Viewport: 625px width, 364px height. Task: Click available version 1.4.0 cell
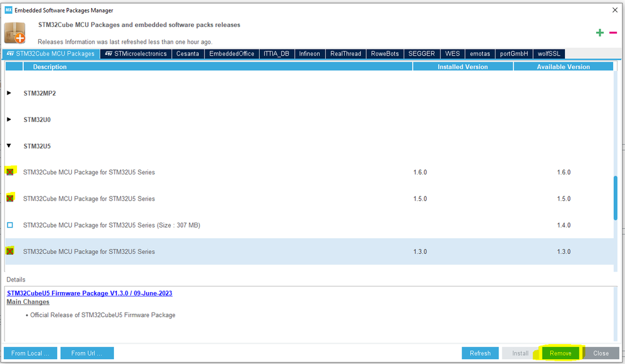[564, 225]
